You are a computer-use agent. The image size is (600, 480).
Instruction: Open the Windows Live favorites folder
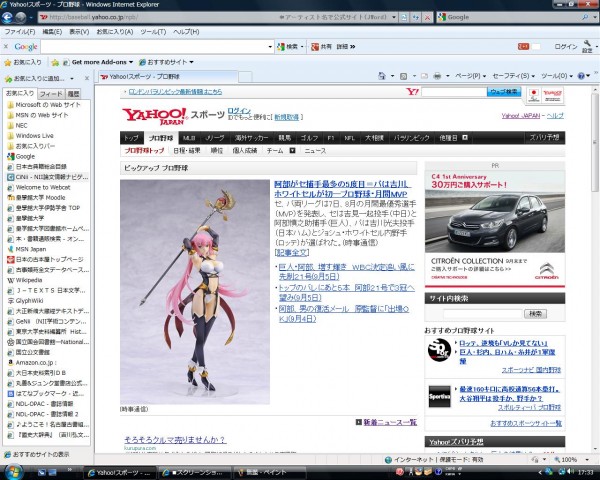(34, 136)
